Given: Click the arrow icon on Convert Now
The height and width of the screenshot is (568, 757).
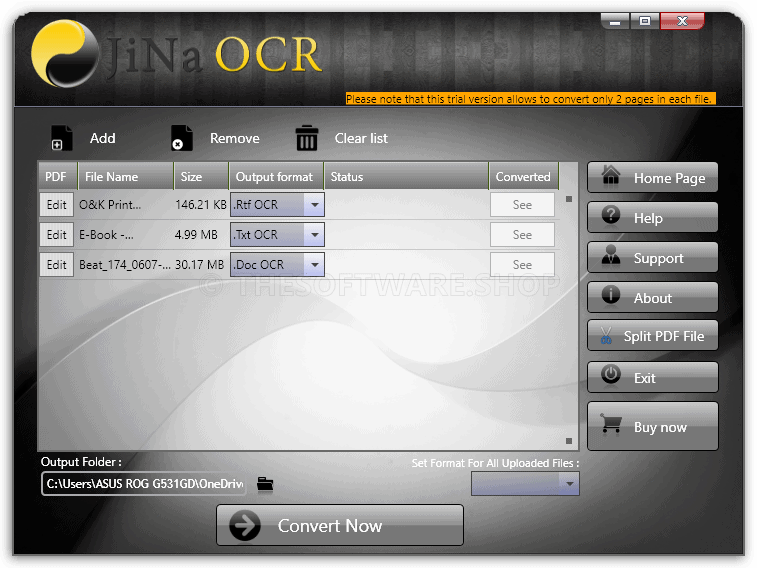Looking at the screenshot, I should (245, 526).
